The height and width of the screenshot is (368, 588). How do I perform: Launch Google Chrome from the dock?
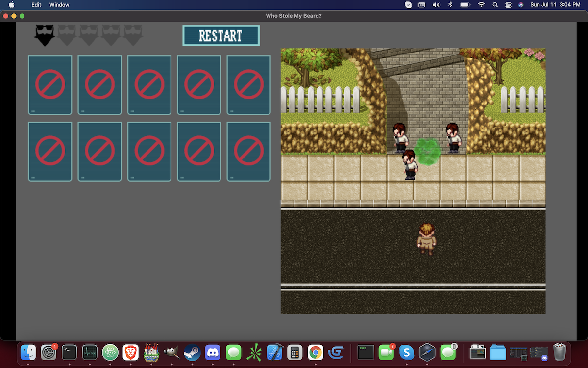click(315, 352)
